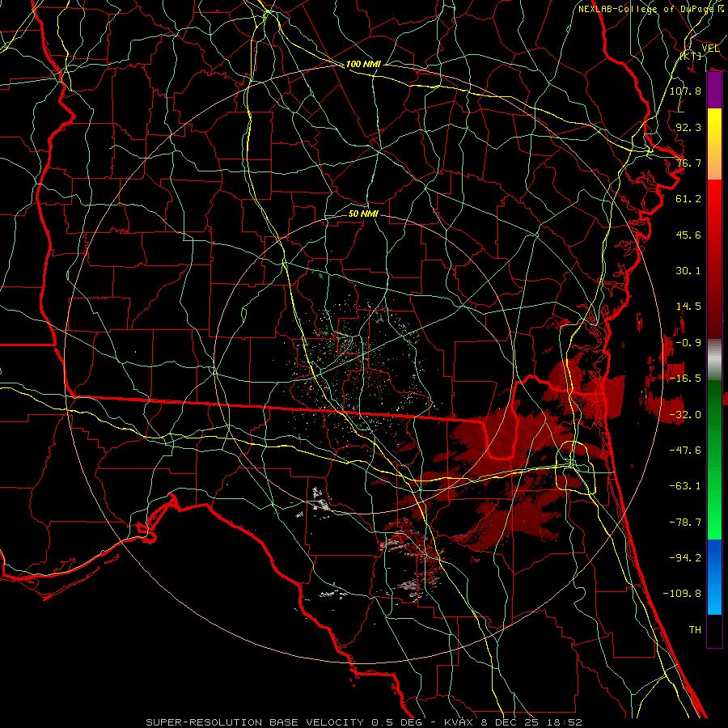Select the 107.8 legend value

tap(685, 91)
